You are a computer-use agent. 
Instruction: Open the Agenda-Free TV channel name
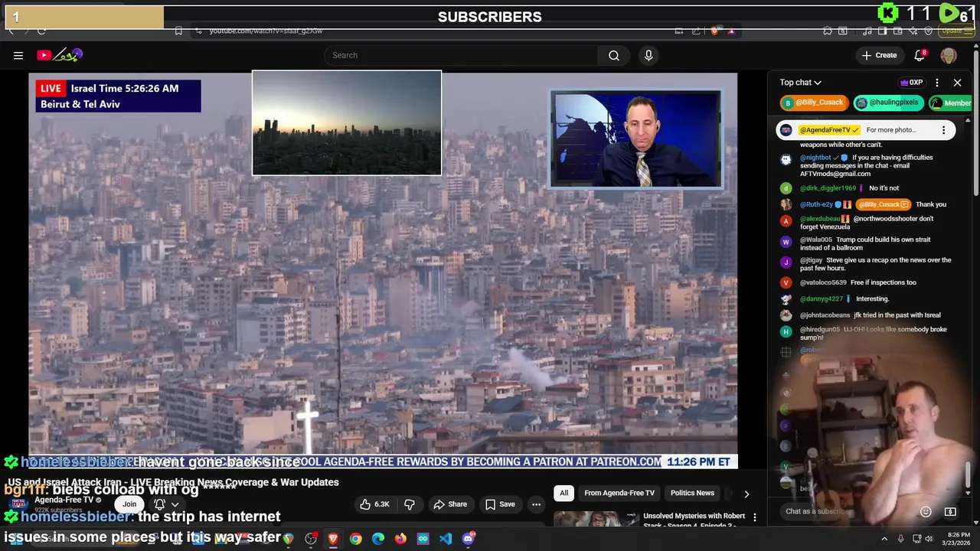pos(64,500)
